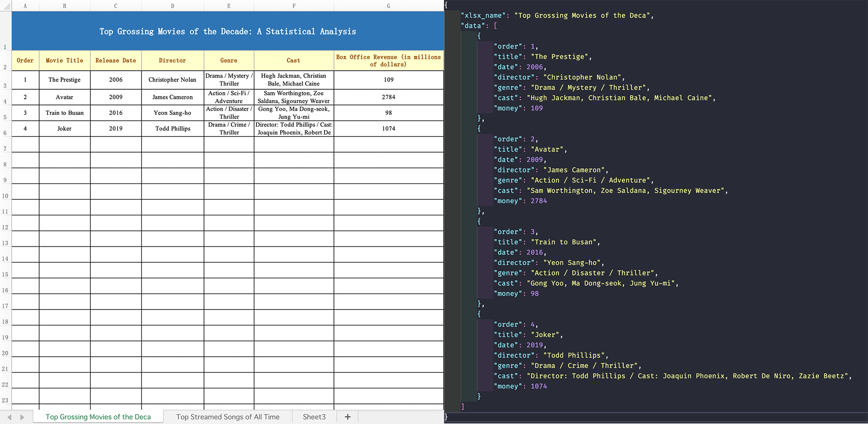Select the Avatar title cell
Viewport: 868px width, 424px height.
[65, 97]
